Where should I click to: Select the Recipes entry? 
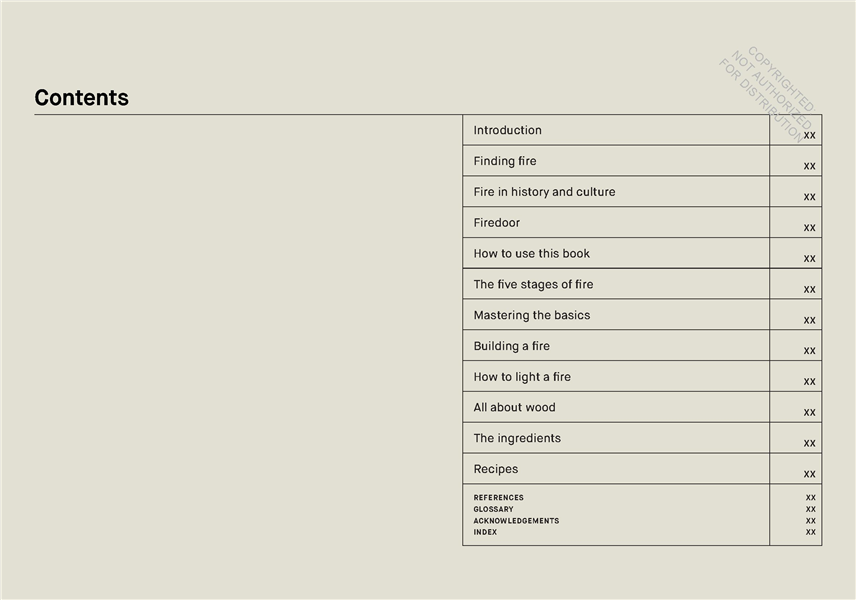[x=496, y=469]
